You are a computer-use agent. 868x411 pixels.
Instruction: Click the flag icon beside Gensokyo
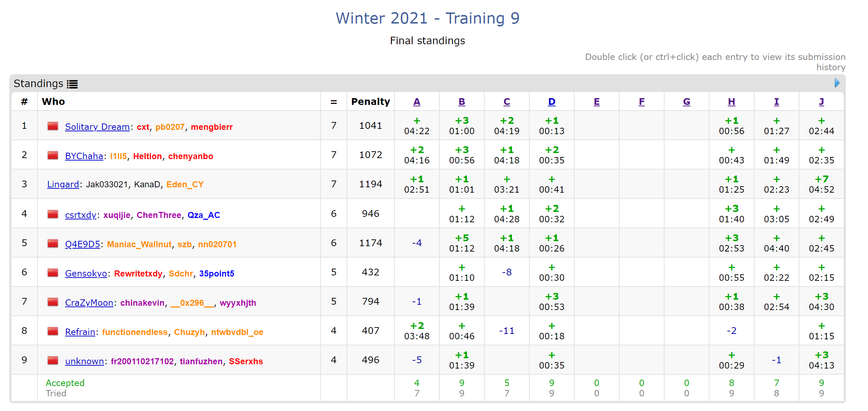coord(53,273)
